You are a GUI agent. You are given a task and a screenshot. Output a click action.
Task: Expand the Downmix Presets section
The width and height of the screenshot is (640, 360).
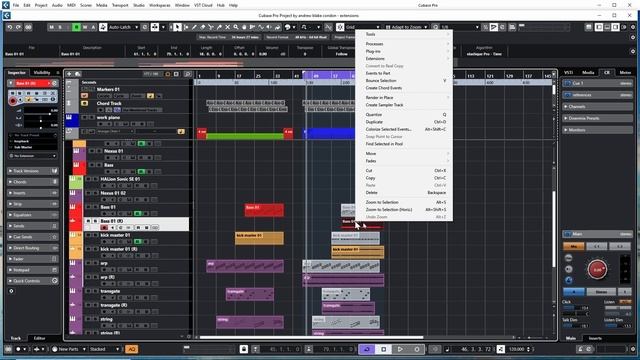pos(598,118)
